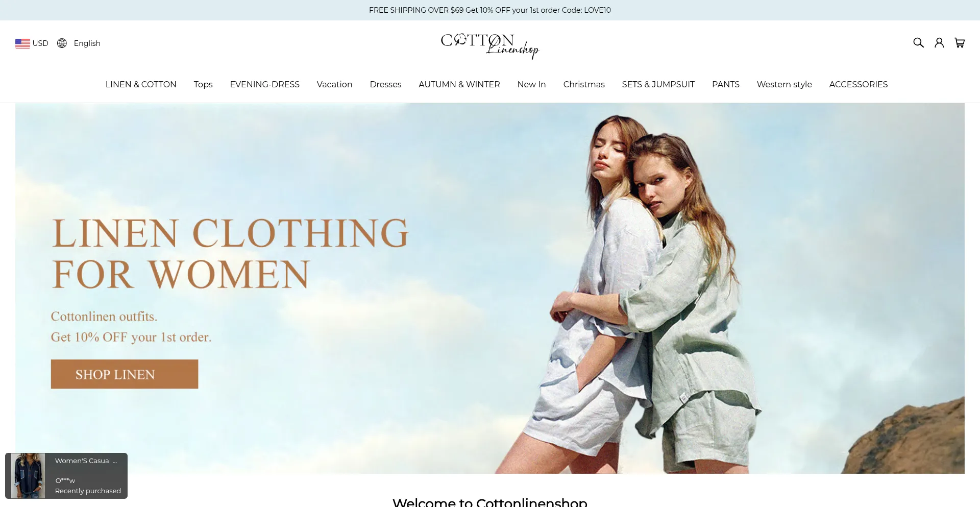This screenshot has width=980, height=507.
Task: Open the recently purchased product thumbnail
Action: tap(28, 476)
